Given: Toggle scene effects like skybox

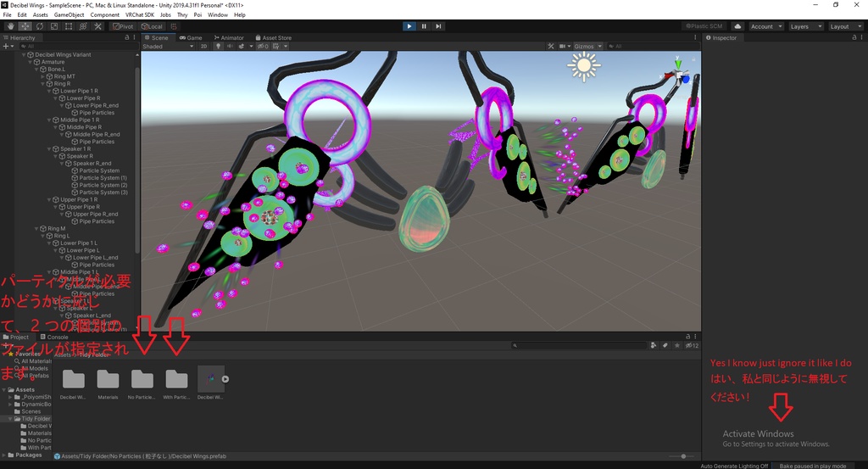Looking at the screenshot, I should click(242, 46).
